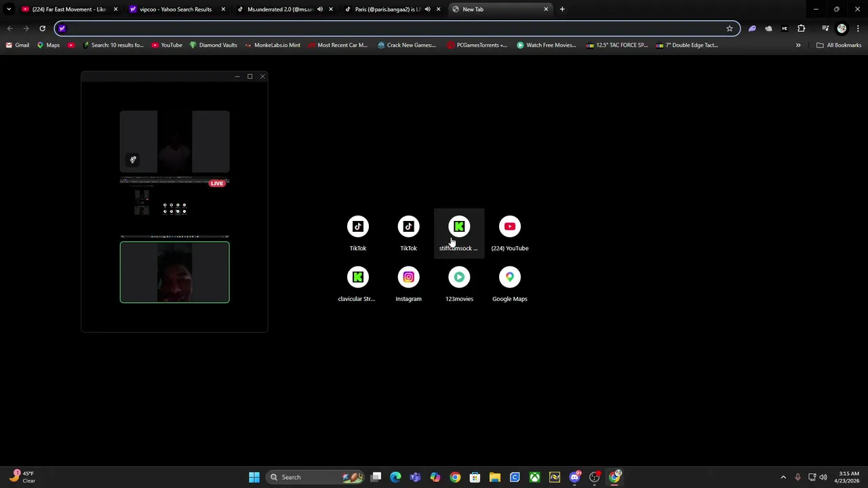The height and width of the screenshot is (488, 868).
Task: Open the second TikTok shortcut beside the stiffcumsock tile
Action: pyautogui.click(x=408, y=233)
